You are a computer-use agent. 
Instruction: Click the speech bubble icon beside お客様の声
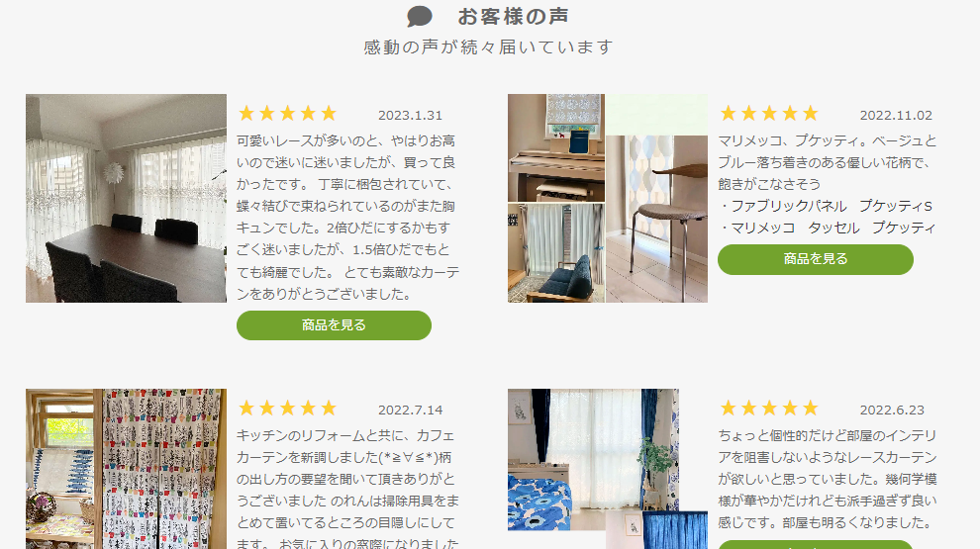(x=420, y=16)
